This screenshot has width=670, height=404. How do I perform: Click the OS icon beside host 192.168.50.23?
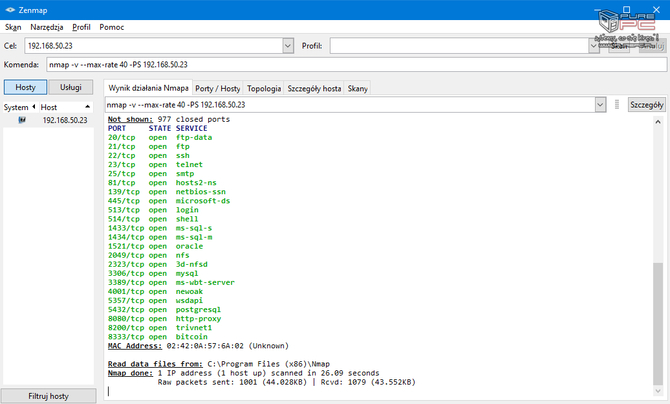point(22,120)
